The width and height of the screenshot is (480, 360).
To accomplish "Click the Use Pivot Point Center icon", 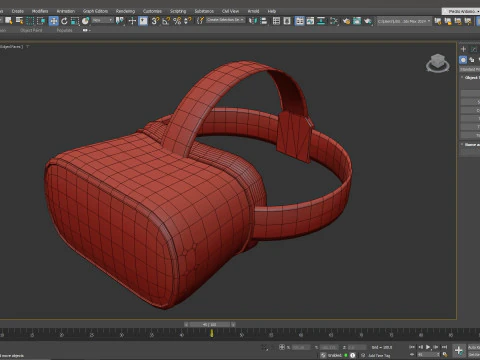I will click(x=119, y=21).
